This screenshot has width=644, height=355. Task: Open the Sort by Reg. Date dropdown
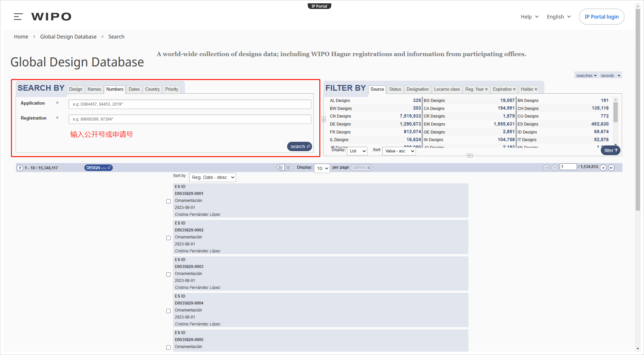pyautogui.click(x=212, y=177)
